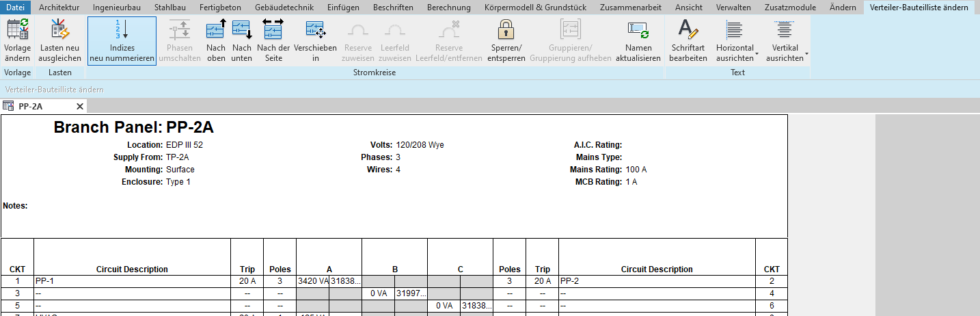Click Leerfeld zuweisen icon
This screenshot has width=980, height=316.
(x=395, y=29)
